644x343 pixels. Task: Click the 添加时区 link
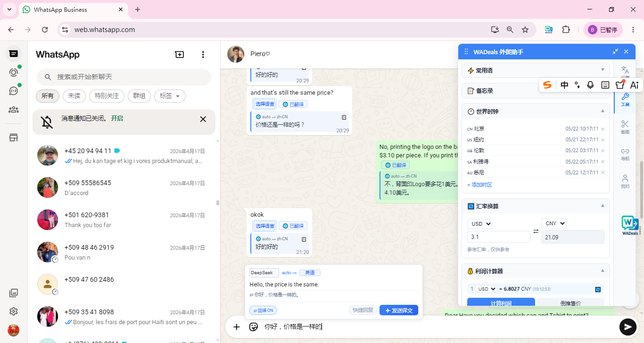(479, 185)
